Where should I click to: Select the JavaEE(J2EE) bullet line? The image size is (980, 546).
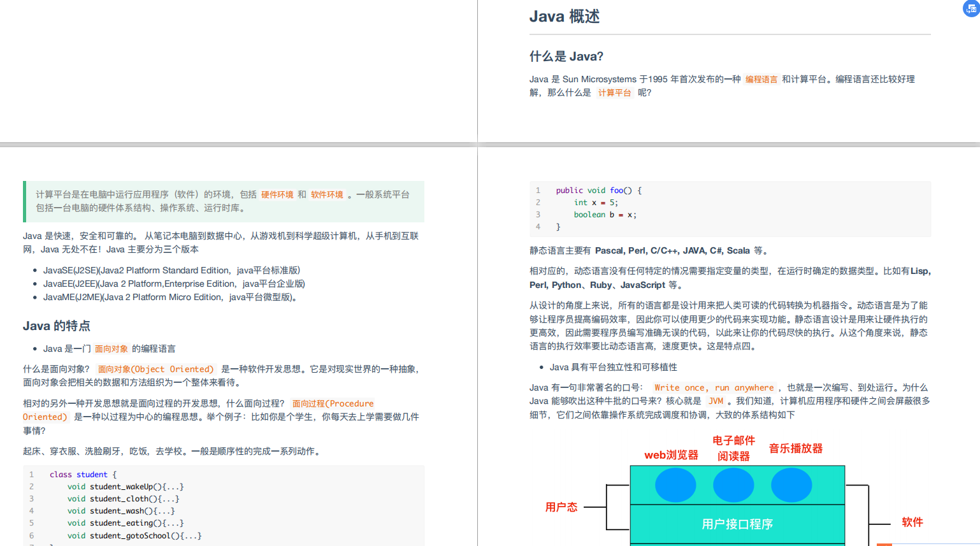[174, 284]
